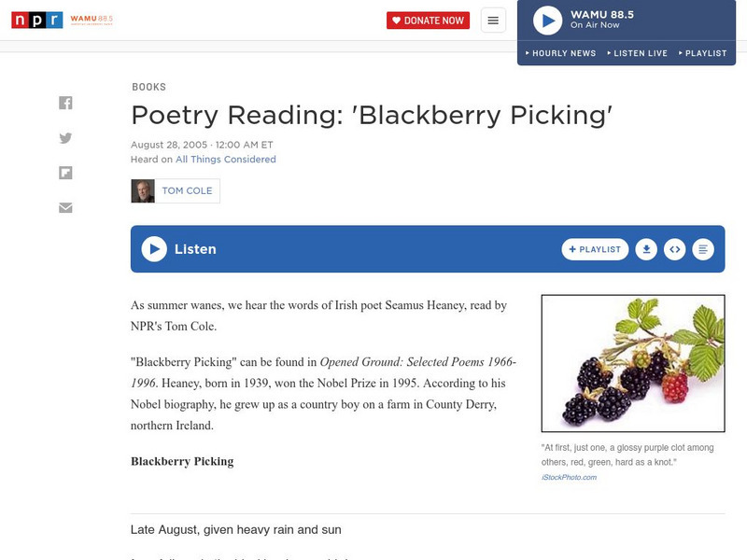The width and height of the screenshot is (747, 560).
Task: Share article on Facebook
Action: click(x=65, y=104)
